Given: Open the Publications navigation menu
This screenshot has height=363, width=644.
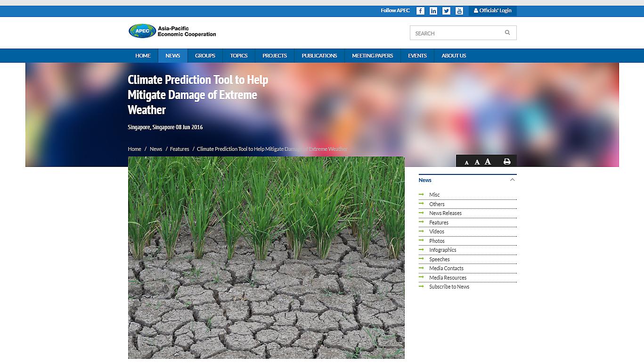Looking at the screenshot, I should coord(319,56).
